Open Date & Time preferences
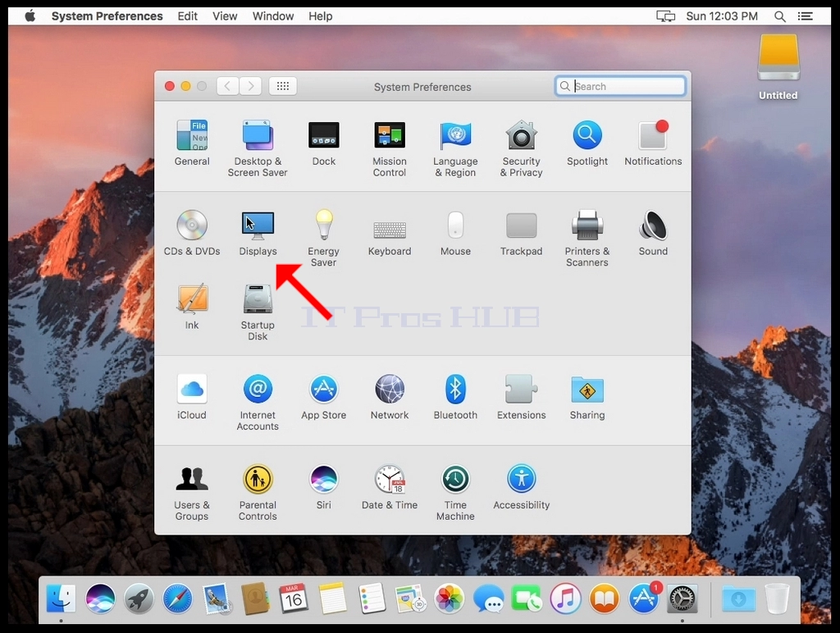The width and height of the screenshot is (840, 633). (390, 479)
